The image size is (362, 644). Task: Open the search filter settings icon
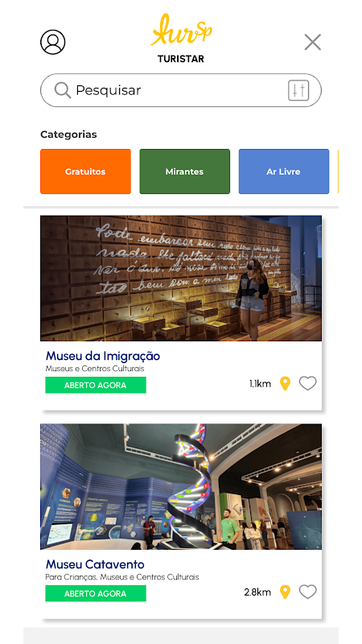coord(298,90)
